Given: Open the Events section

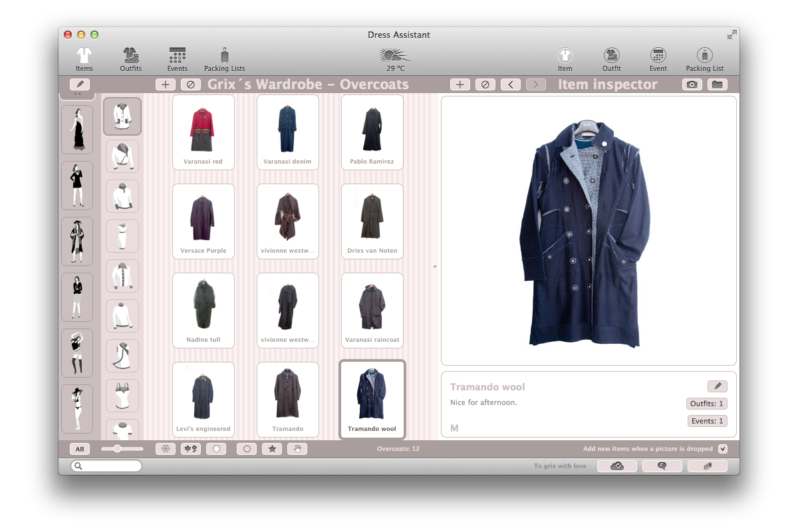Looking at the screenshot, I should (x=178, y=59).
